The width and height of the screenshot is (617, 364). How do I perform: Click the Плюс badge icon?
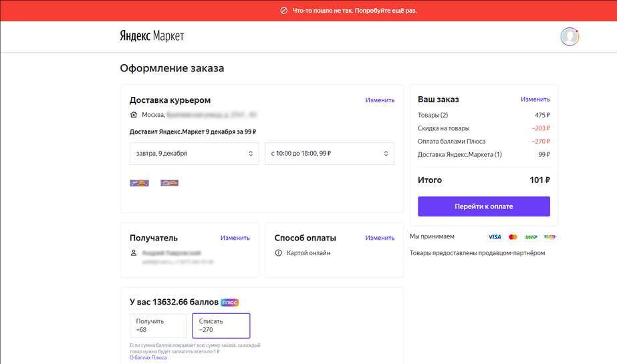[x=229, y=303]
